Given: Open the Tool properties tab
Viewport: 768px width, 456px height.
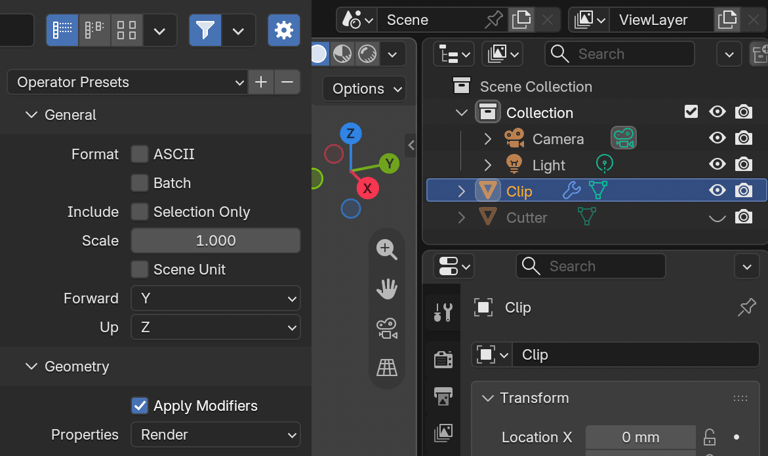Looking at the screenshot, I should point(443,312).
